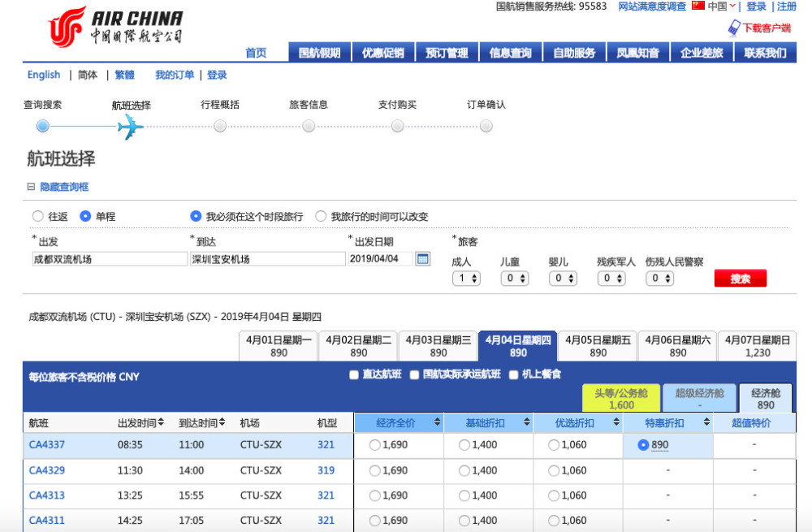This screenshot has height=532, width=812.
Task: Click the 到达 destination input field
Action: pos(268,258)
